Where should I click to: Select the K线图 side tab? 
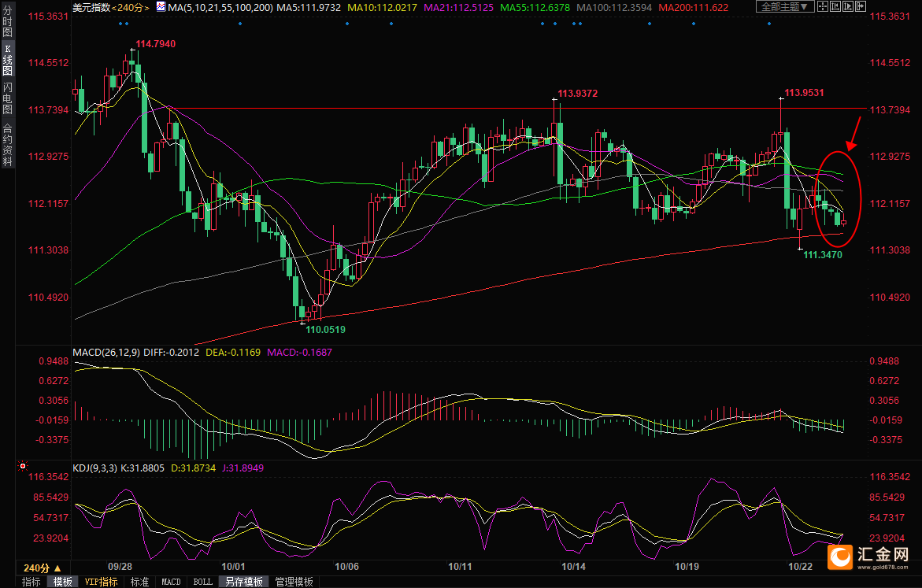[7, 60]
